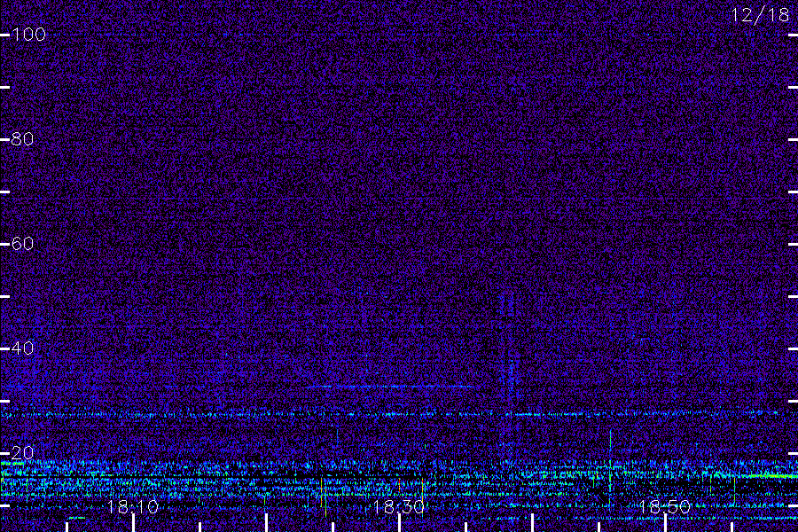Click the 18:10 time axis label
Image resolution: width=798 pixels, height=532 pixels.
(133, 507)
